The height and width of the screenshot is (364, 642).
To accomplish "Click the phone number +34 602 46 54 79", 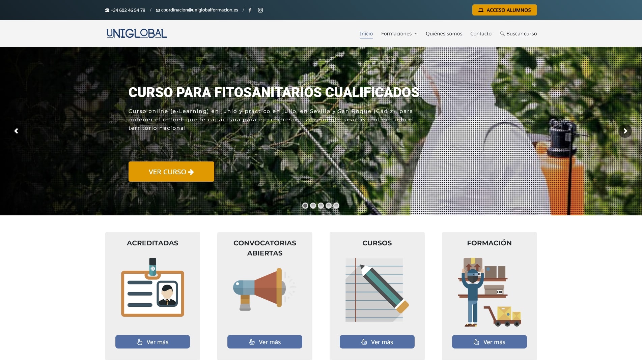I will [125, 10].
